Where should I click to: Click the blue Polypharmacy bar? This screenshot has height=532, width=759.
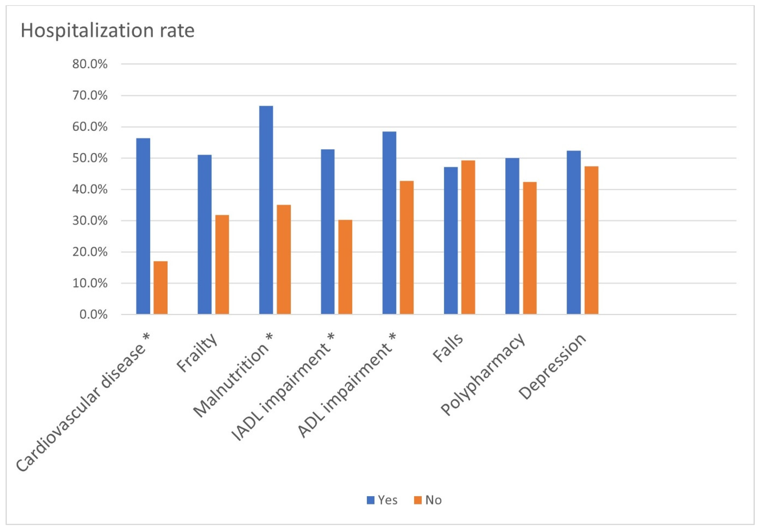point(512,236)
